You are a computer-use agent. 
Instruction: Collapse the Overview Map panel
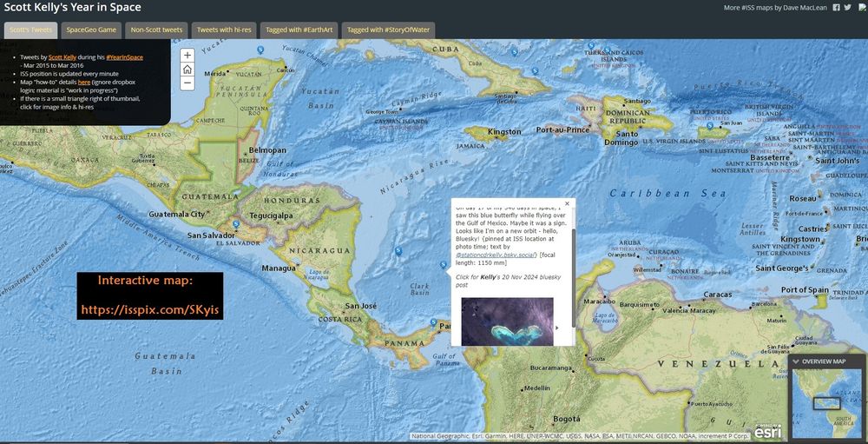796,361
